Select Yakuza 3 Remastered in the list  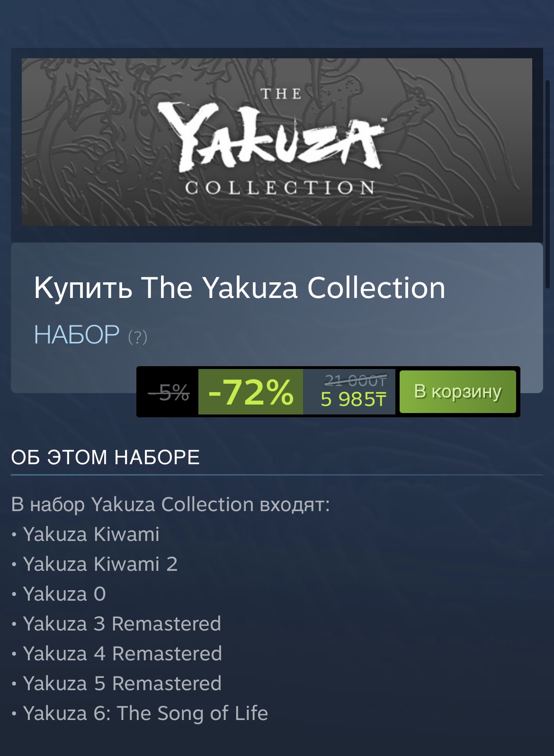point(122,624)
